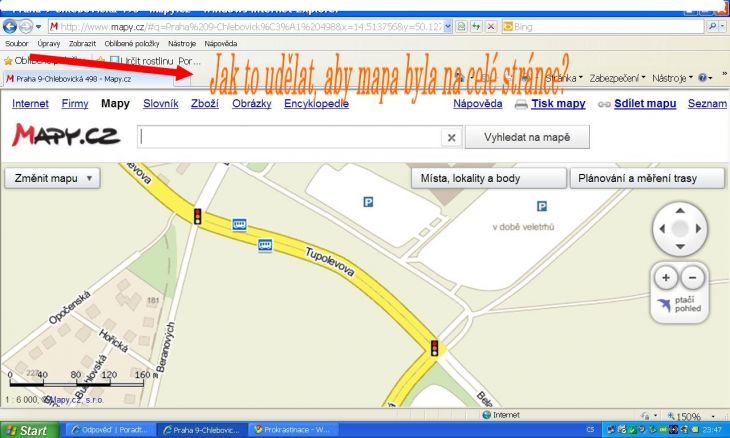This screenshot has width=730, height=438.
Task: Zoom out with the minus button
Action: [x=693, y=278]
